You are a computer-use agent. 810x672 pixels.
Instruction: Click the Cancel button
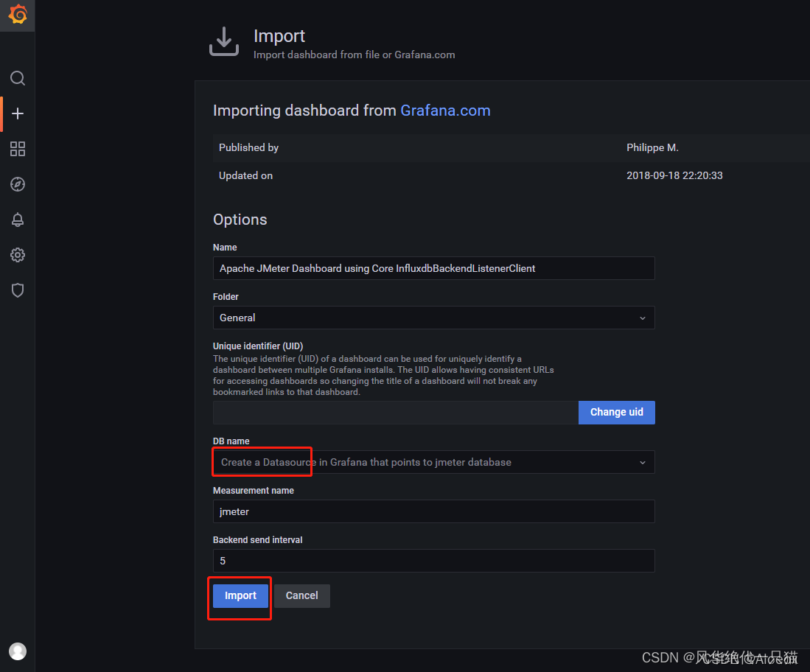(301, 596)
